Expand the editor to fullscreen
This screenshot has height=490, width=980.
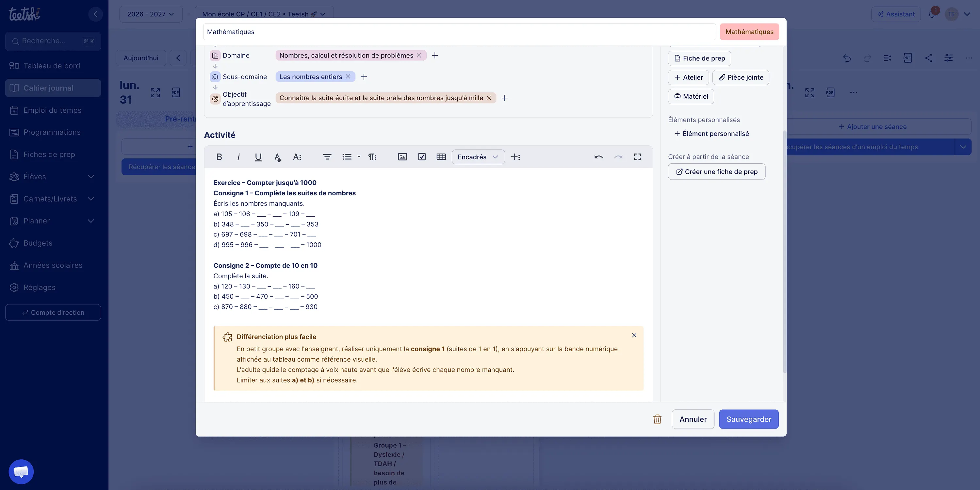[638, 157]
